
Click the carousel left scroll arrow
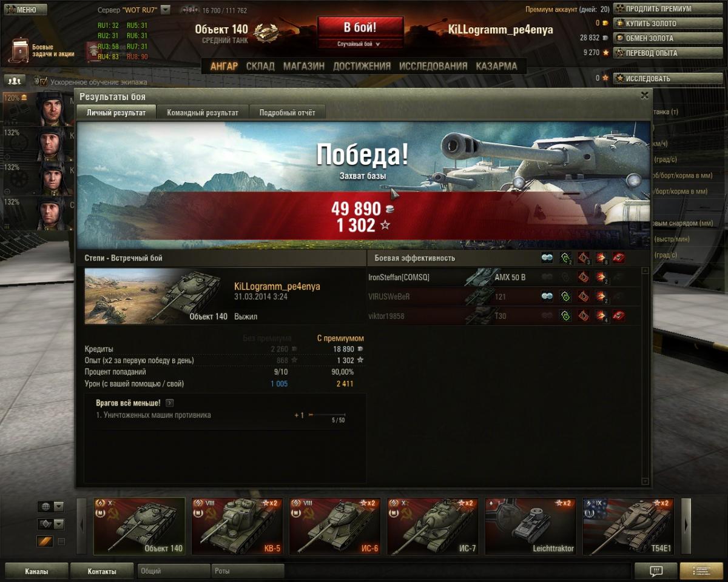pyautogui.click(x=82, y=526)
